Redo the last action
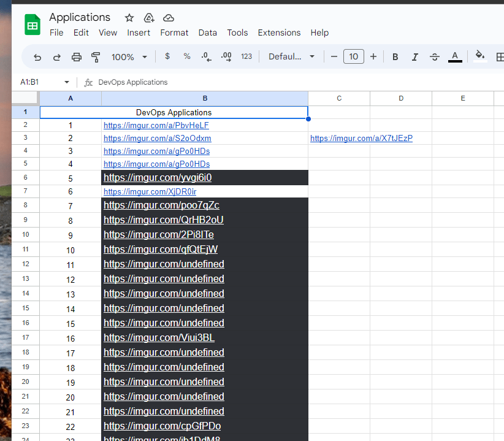 click(57, 57)
